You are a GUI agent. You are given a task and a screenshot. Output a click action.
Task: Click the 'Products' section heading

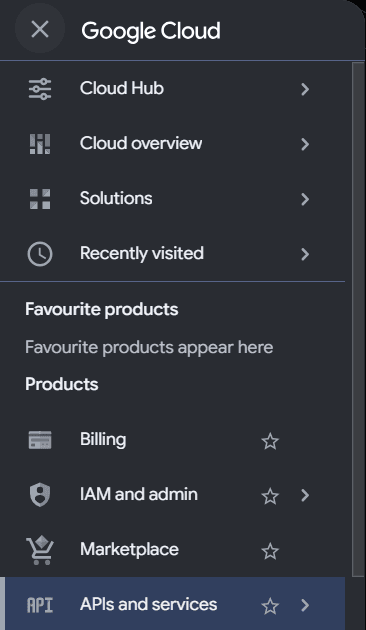[x=61, y=385]
